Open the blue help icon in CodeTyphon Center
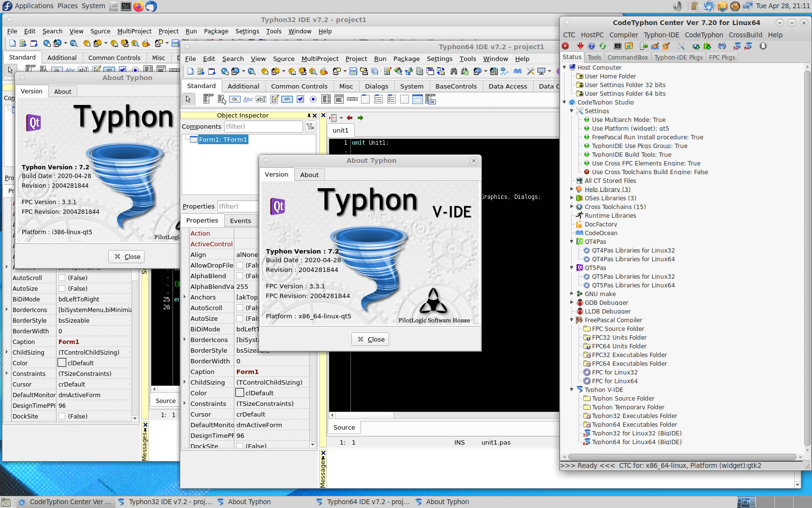The width and height of the screenshot is (812, 508). click(592, 46)
